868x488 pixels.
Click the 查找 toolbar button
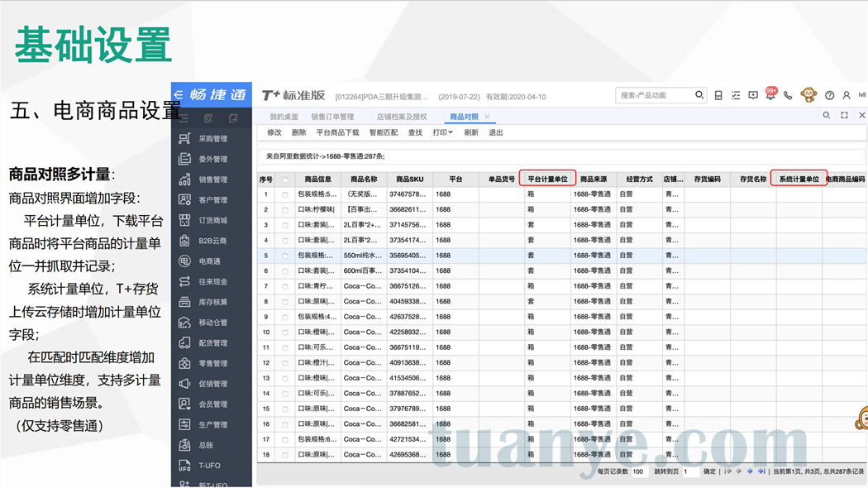[415, 132]
